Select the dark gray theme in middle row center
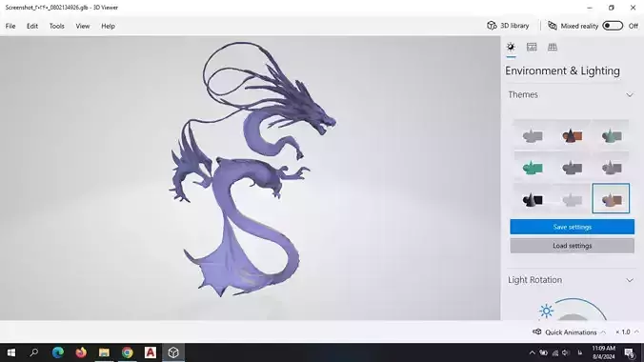This screenshot has width=644, height=362. pyautogui.click(x=572, y=168)
